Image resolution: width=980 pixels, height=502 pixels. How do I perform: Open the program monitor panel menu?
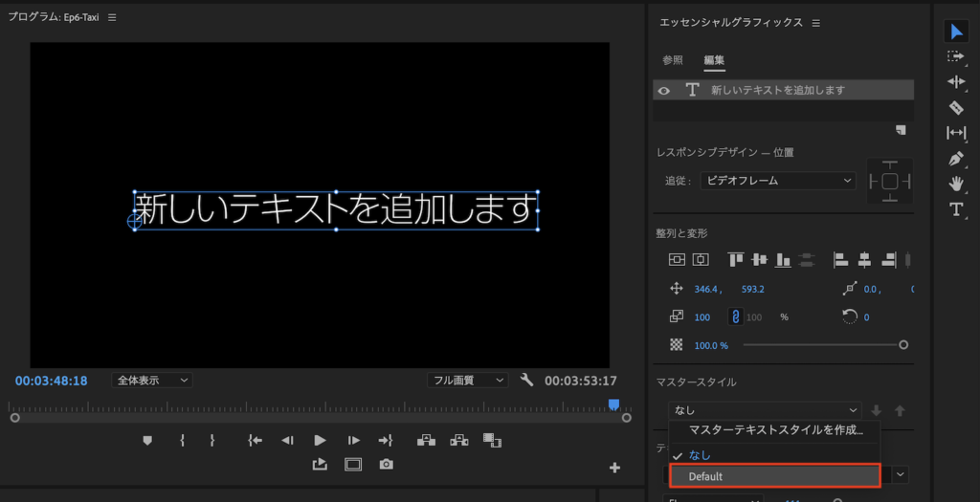tap(112, 17)
